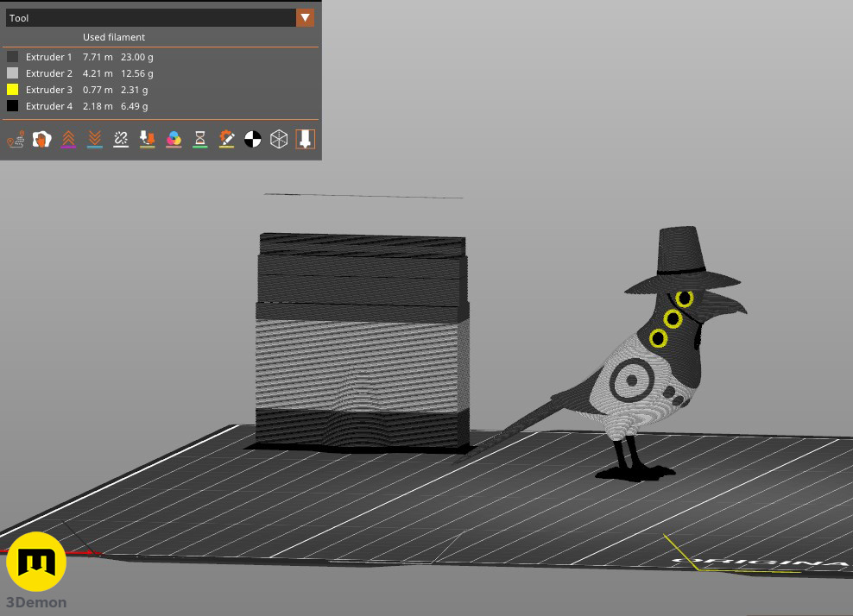This screenshot has height=616, width=853.
Task: Toggle retractions visibility icon
Action: click(x=68, y=139)
